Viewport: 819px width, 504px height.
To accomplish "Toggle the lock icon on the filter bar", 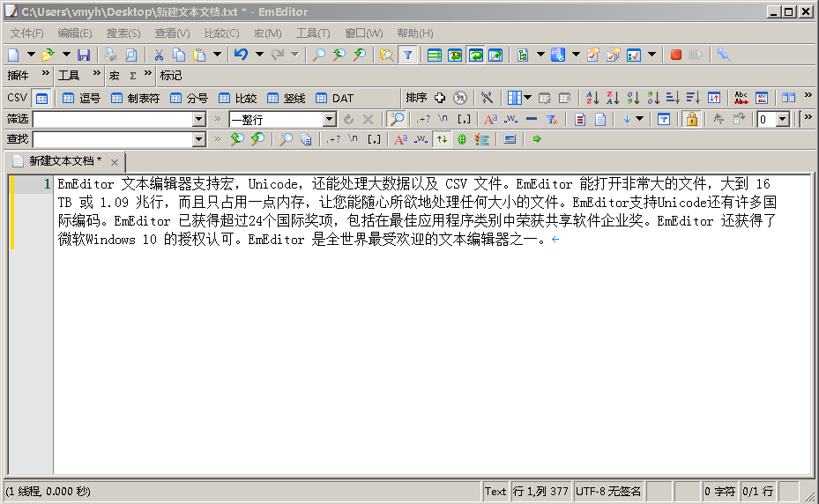I will (x=692, y=119).
